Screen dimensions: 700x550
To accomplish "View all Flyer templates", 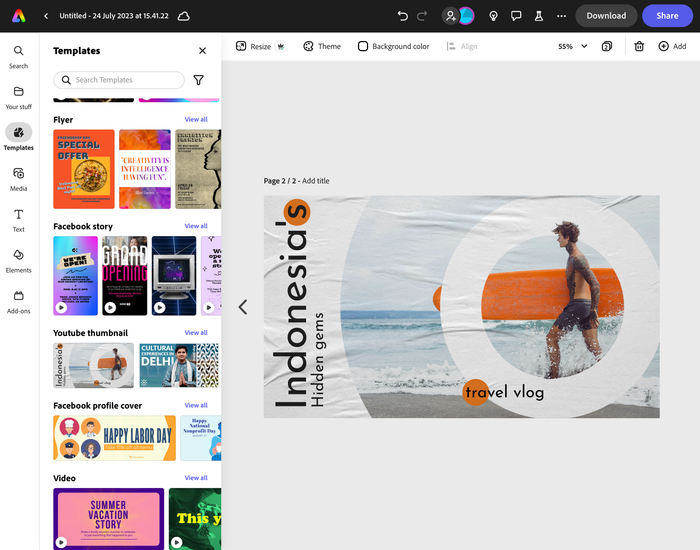I will (x=196, y=120).
